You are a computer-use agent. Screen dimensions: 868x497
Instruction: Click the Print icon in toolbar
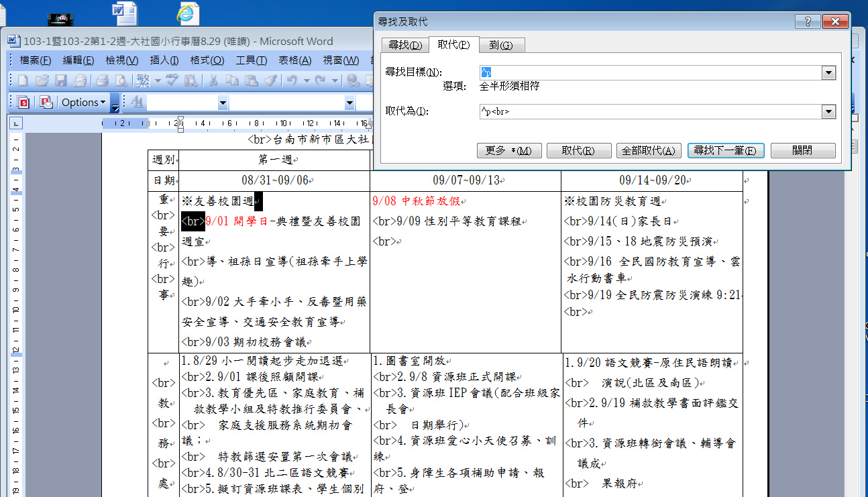point(103,81)
